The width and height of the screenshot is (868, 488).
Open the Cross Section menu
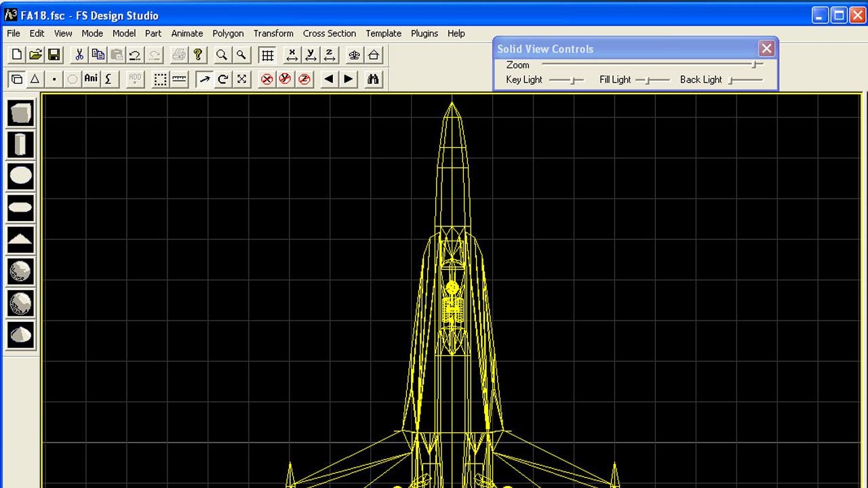330,33
